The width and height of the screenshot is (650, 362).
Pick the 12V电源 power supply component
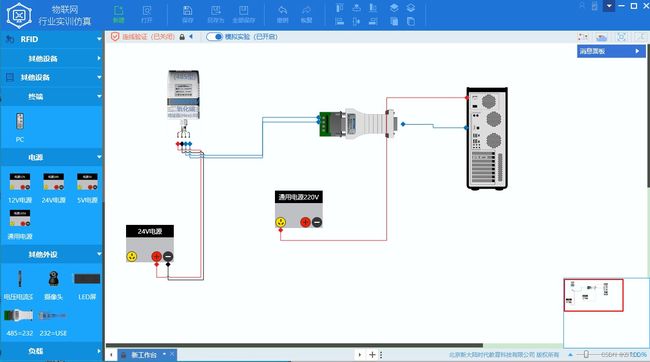(20, 188)
